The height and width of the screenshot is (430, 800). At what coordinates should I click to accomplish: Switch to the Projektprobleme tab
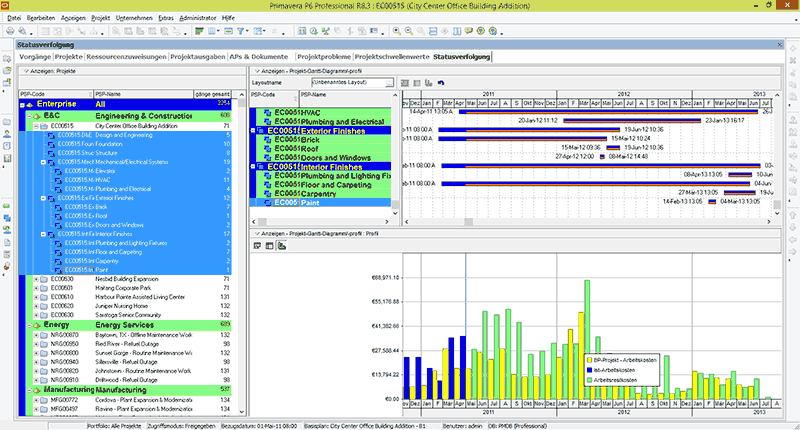click(x=324, y=57)
